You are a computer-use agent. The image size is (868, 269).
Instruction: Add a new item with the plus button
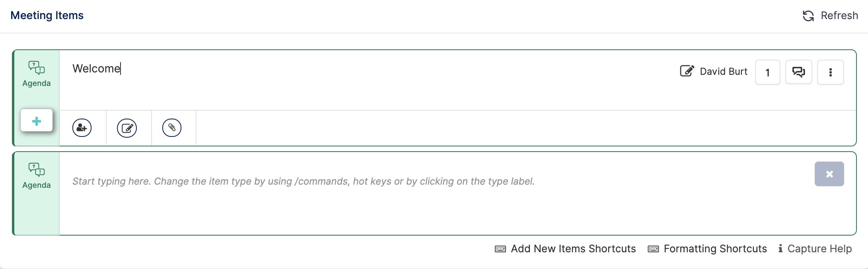tap(37, 121)
